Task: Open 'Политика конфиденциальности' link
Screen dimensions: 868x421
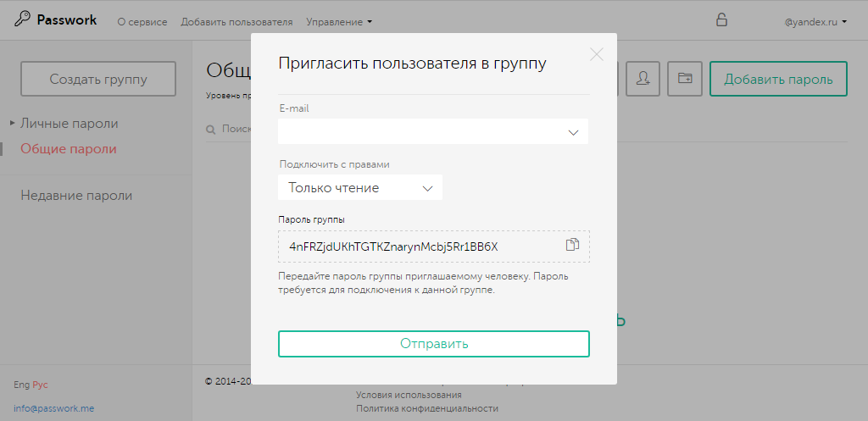Action: click(427, 409)
